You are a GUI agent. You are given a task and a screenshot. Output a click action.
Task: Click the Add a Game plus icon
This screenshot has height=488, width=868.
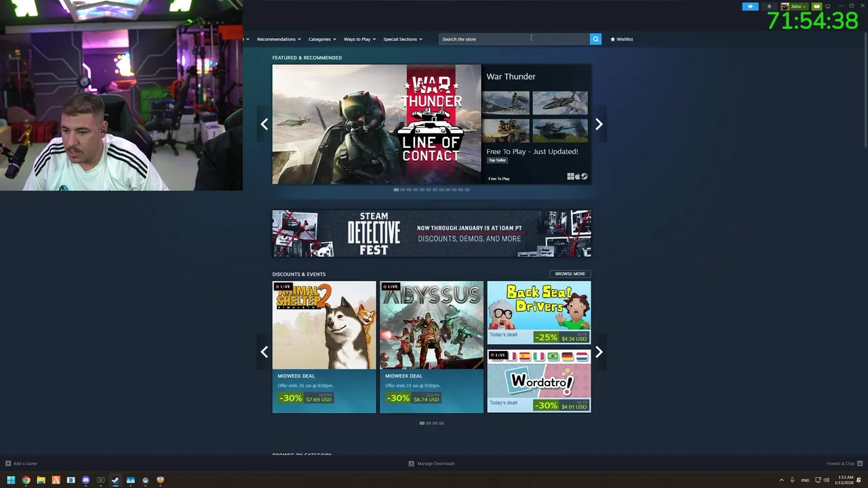coord(8,464)
